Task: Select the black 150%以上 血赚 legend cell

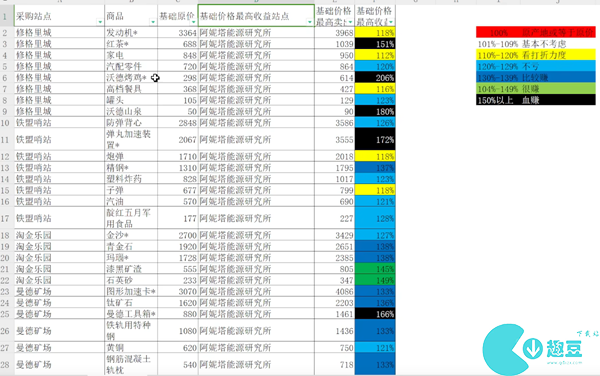Action: point(536,100)
